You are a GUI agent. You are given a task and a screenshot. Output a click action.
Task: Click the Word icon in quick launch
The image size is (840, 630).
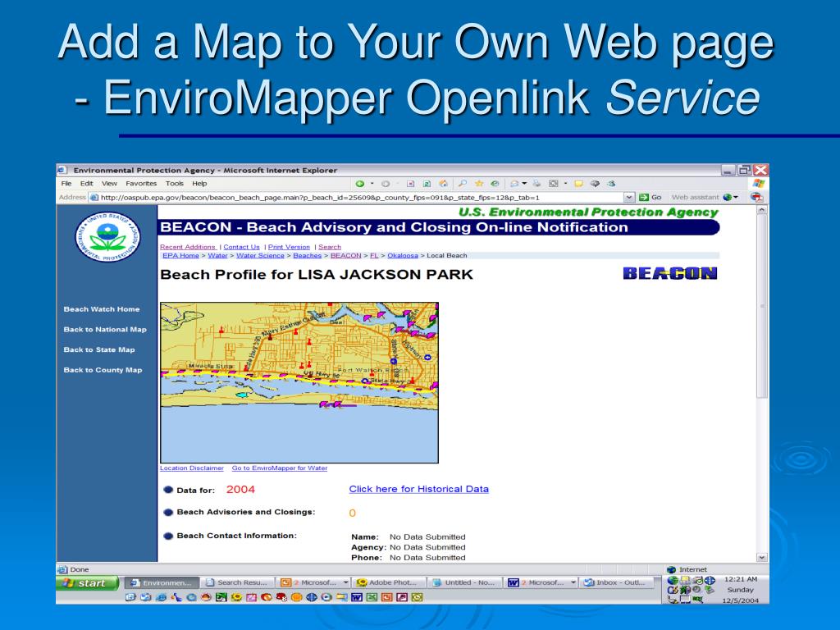coord(357,597)
